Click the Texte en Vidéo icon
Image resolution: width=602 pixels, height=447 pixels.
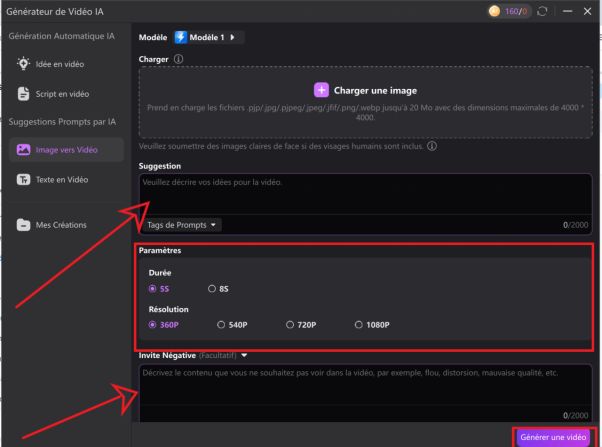pyautogui.click(x=23, y=179)
